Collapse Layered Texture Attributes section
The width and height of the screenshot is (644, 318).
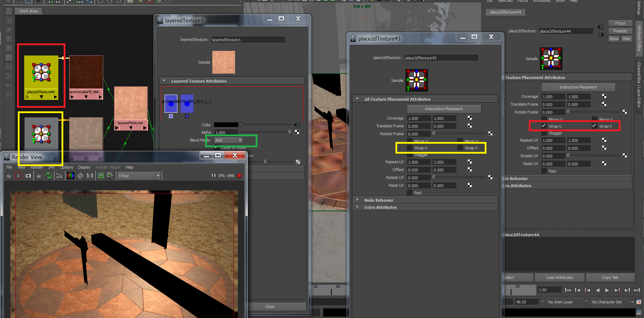(164, 81)
